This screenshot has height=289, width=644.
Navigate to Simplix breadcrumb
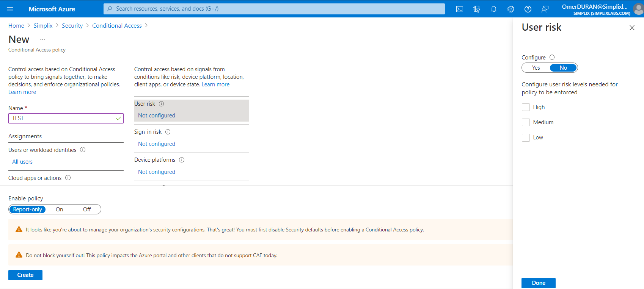(43, 25)
